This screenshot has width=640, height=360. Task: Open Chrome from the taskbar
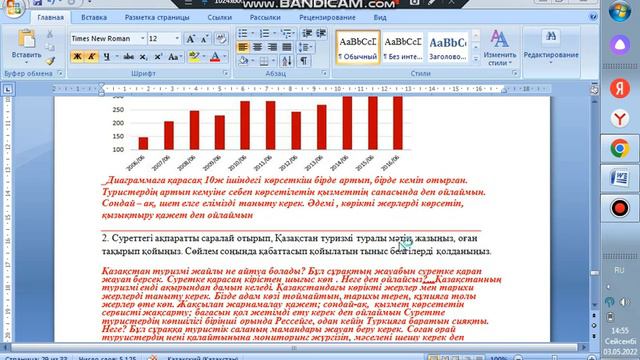620,149
